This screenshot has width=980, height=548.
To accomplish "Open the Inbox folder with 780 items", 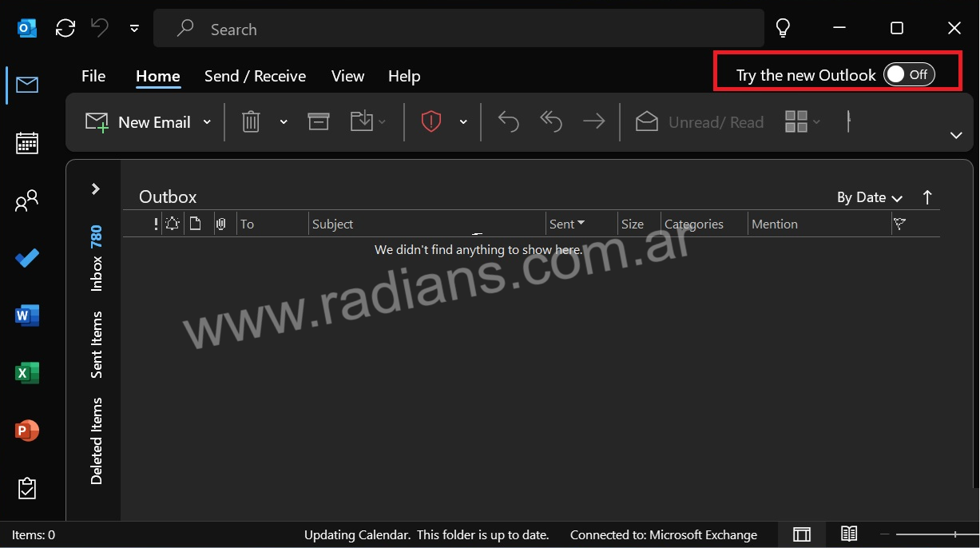I will click(97, 259).
